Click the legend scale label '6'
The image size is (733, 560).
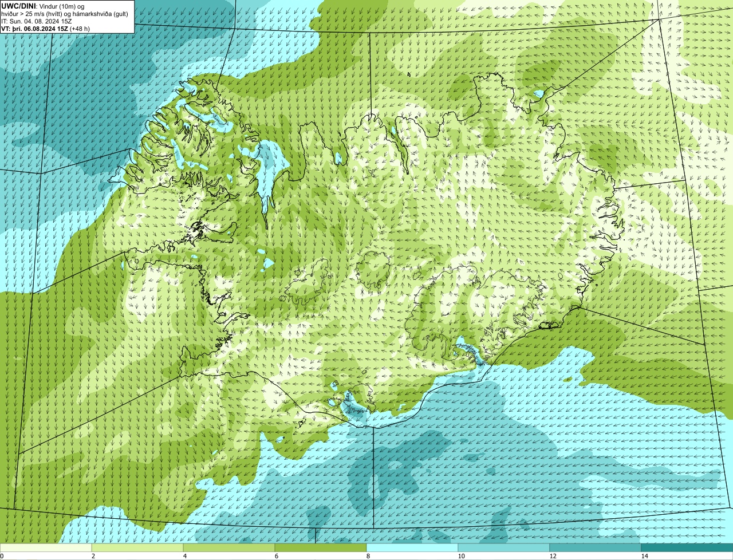pyautogui.click(x=276, y=556)
